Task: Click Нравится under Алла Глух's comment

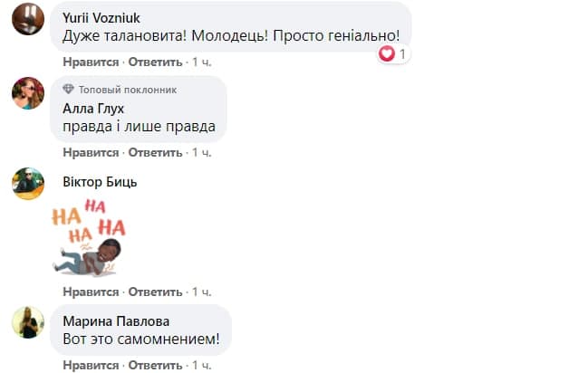Action: pyautogui.click(x=91, y=153)
